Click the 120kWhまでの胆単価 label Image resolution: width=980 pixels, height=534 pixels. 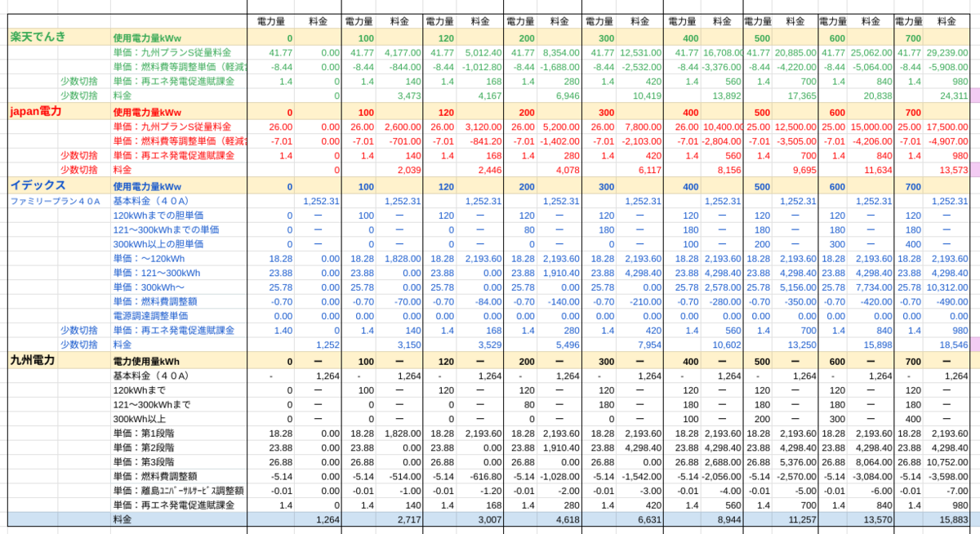[x=158, y=216]
